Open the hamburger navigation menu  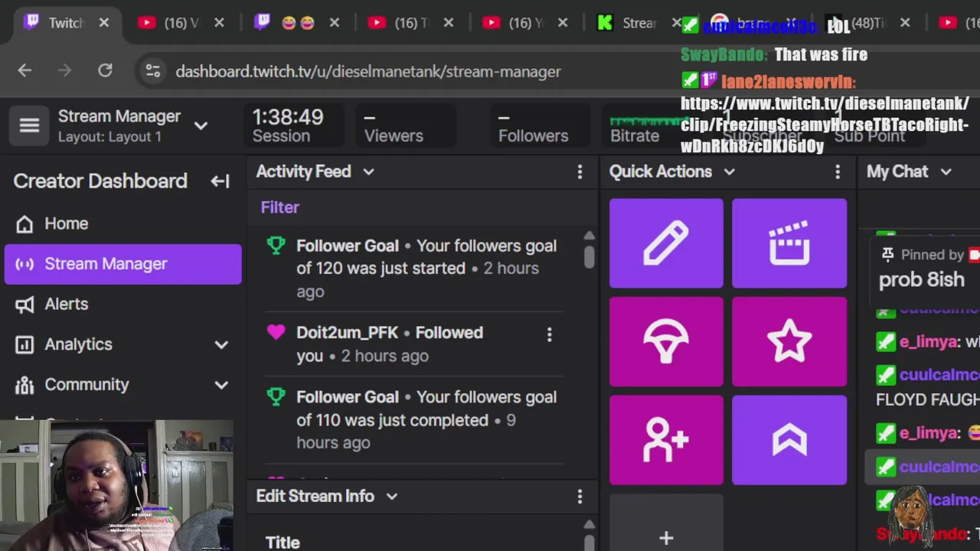29,126
